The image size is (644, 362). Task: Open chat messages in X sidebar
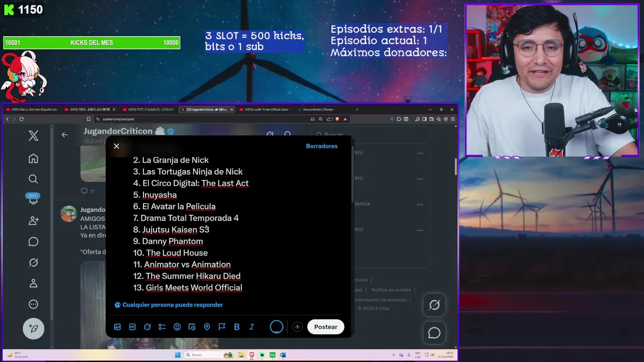(x=33, y=242)
